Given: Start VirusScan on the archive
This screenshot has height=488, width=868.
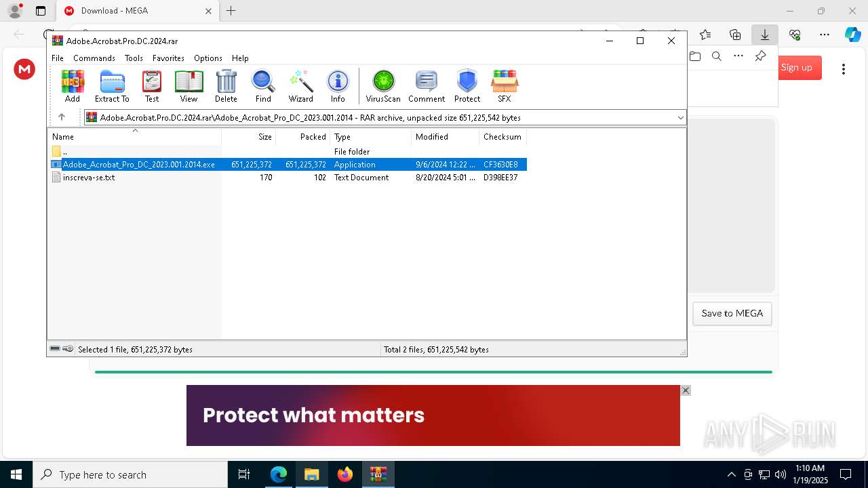Looking at the screenshot, I should (x=383, y=86).
